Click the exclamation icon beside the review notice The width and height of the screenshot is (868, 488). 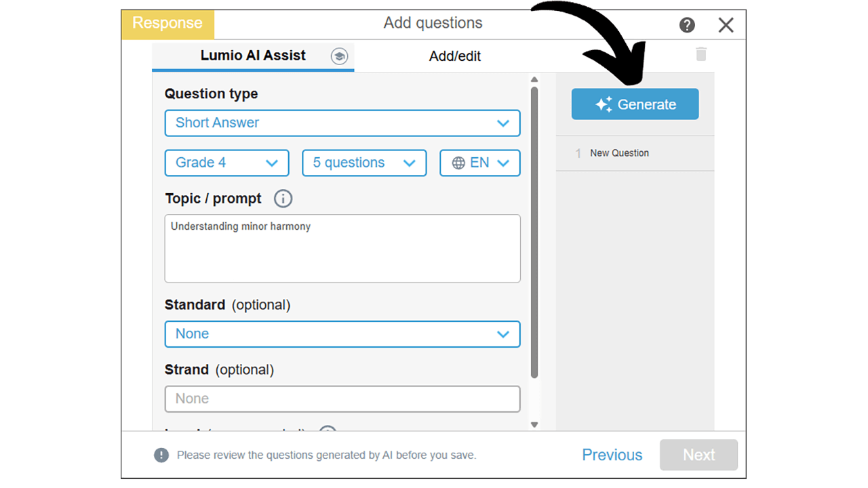coord(161,455)
